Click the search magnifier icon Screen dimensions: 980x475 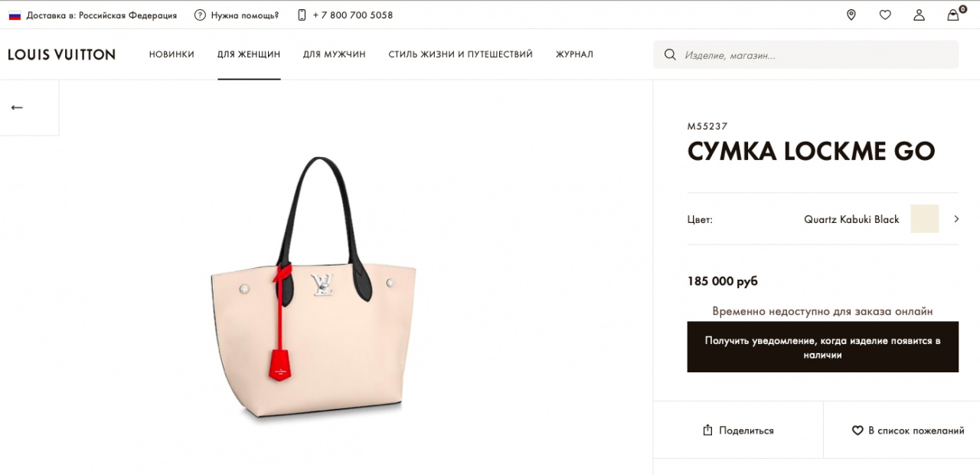pos(670,54)
